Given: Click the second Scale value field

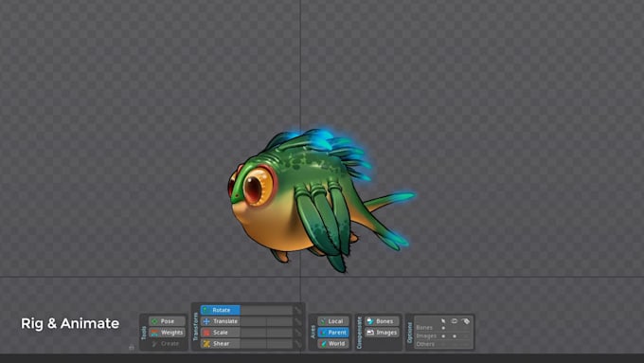Looking at the screenshot, I should coord(279,332).
